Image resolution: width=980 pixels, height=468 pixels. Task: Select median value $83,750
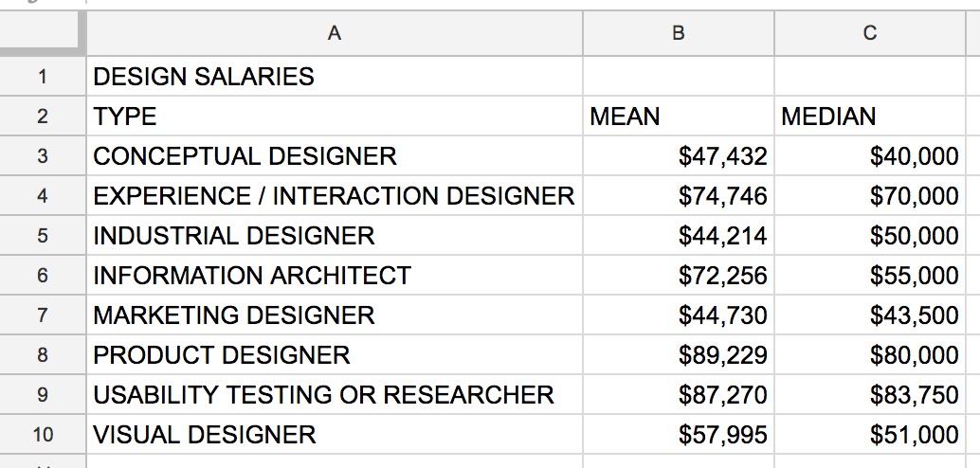point(869,394)
